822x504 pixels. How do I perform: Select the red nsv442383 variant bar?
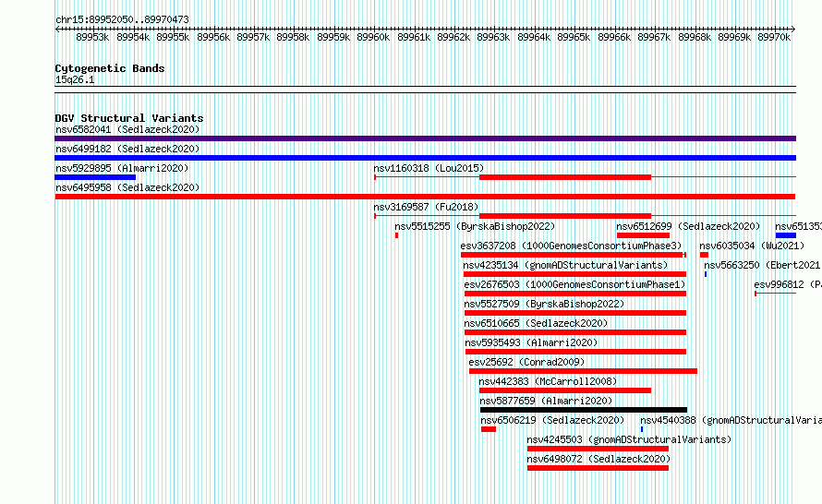tap(565, 390)
